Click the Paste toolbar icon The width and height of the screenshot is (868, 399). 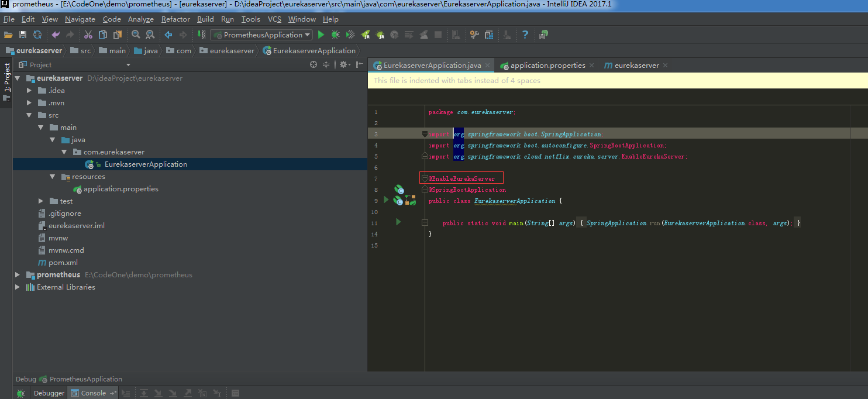click(x=118, y=35)
